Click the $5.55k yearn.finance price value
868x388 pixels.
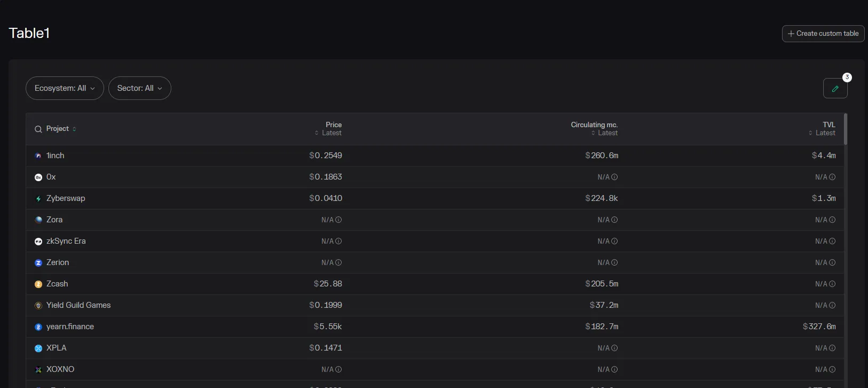tap(328, 327)
